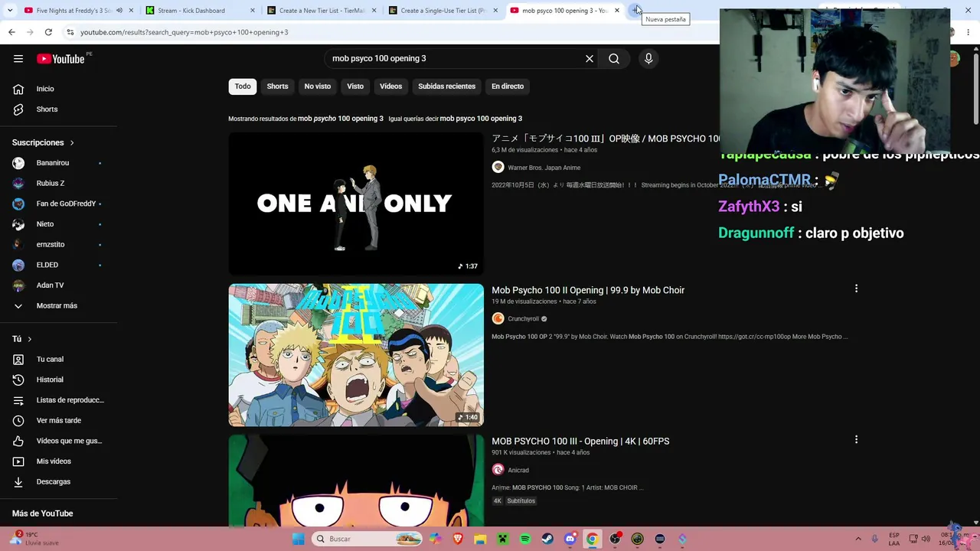Expand the Tú section header

pyautogui.click(x=22, y=339)
